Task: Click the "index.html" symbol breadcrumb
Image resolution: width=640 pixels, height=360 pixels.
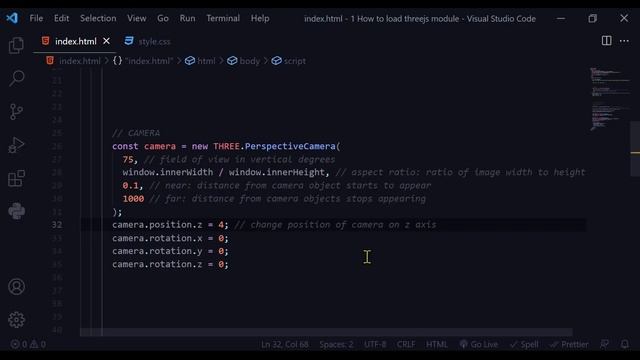Action: pos(143,61)
